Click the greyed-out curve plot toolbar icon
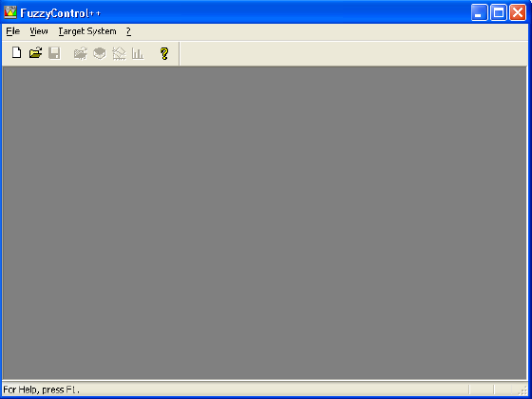 119,53
